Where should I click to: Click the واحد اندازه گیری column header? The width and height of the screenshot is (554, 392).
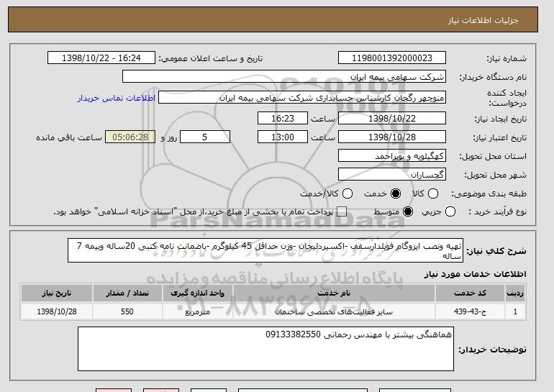pos(198,293)
